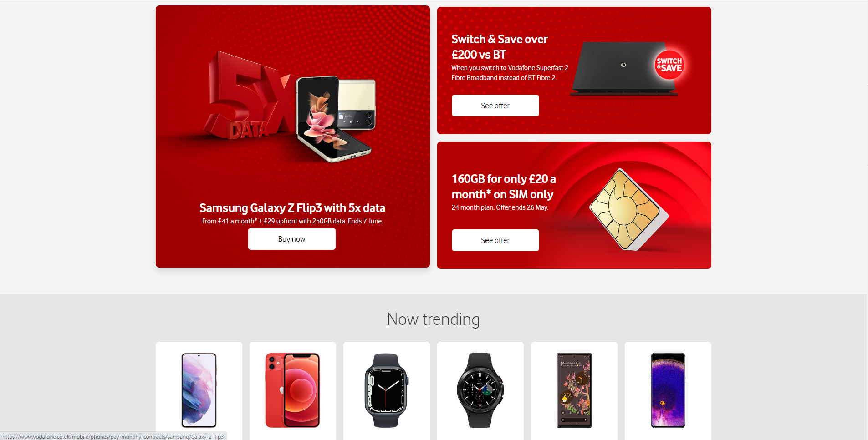868x440 pixels.
Task: Click the Now trending section heading
Action: [433, 319]
